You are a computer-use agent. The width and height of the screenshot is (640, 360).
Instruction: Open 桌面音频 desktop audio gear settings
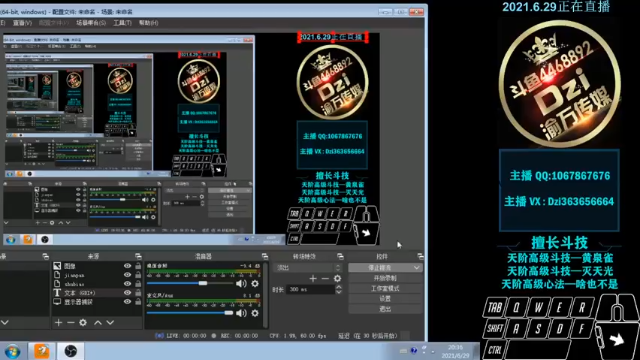(x=255, y=283)
